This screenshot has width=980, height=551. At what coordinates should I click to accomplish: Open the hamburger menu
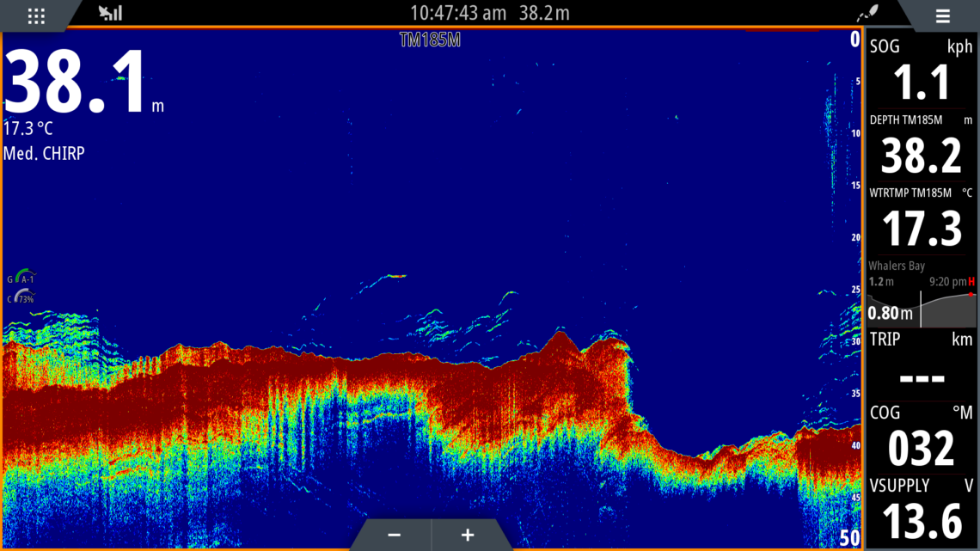tap(942, 15)
